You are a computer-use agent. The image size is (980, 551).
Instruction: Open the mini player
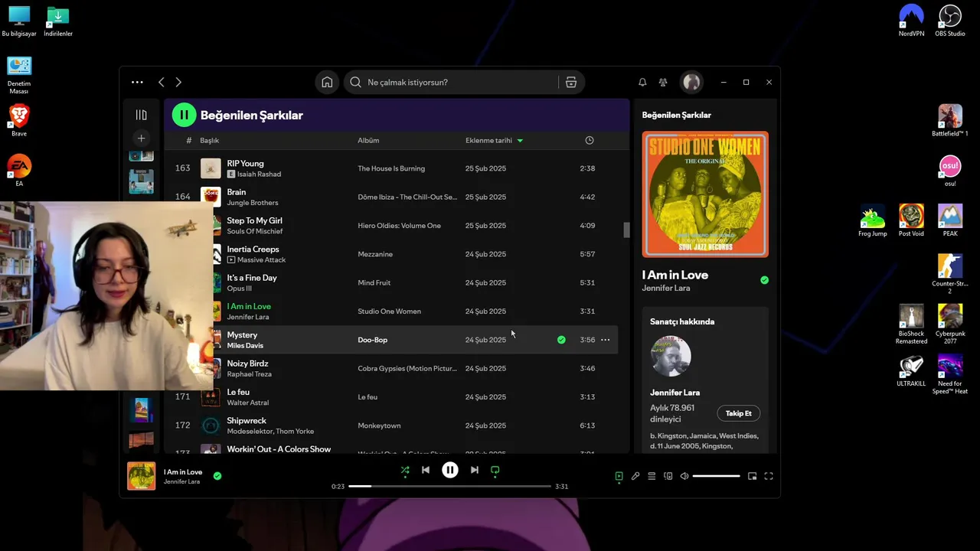pos(753,476)
